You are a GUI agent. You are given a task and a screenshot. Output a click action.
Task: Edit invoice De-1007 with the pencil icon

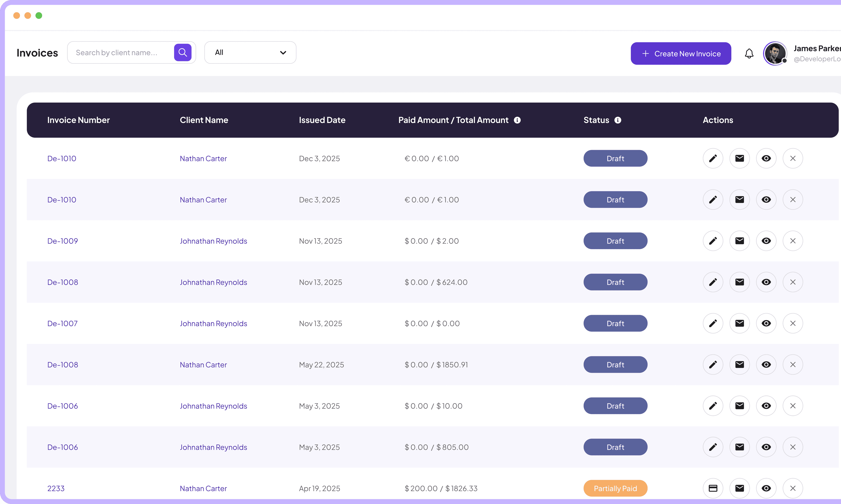713,323
